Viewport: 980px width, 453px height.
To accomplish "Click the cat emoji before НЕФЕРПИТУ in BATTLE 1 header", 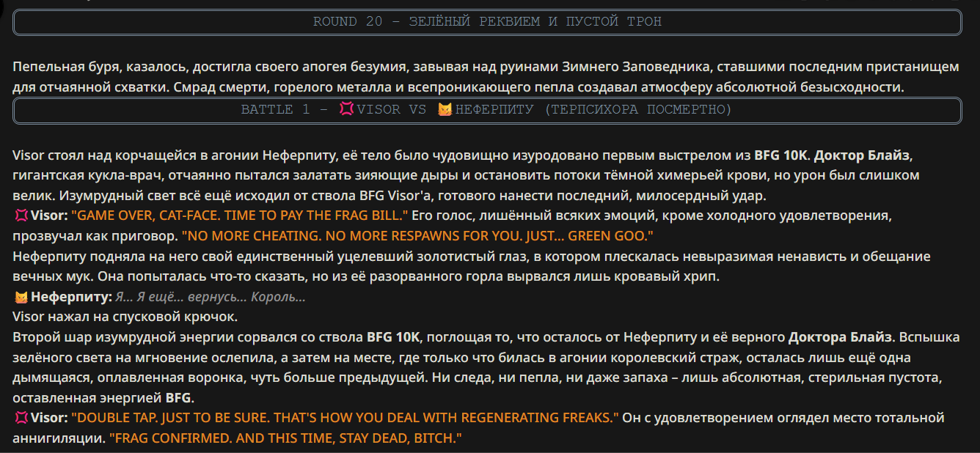I will click(445, 110).
